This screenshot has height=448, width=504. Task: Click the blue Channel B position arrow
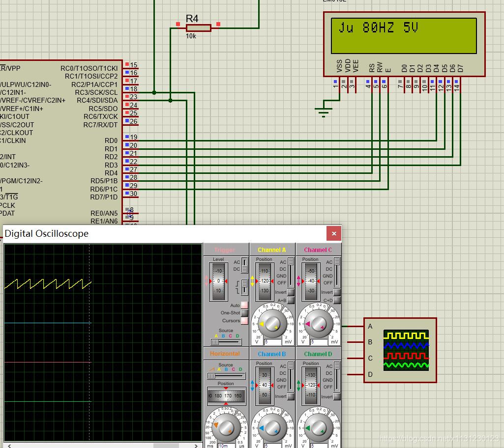pos(252,385)
